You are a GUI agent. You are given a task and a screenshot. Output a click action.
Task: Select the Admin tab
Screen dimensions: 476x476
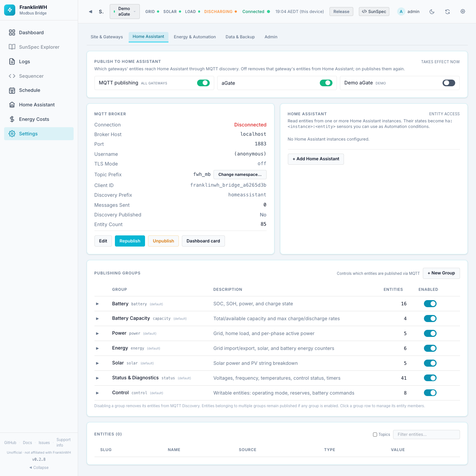point(271,37)
